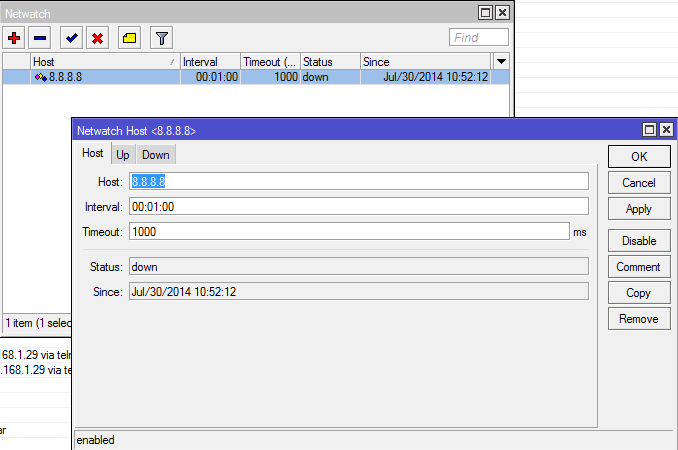The image size is (678, 450).
Task: Click the Host field containing 8.8.8.8
Action: [359, 182]
